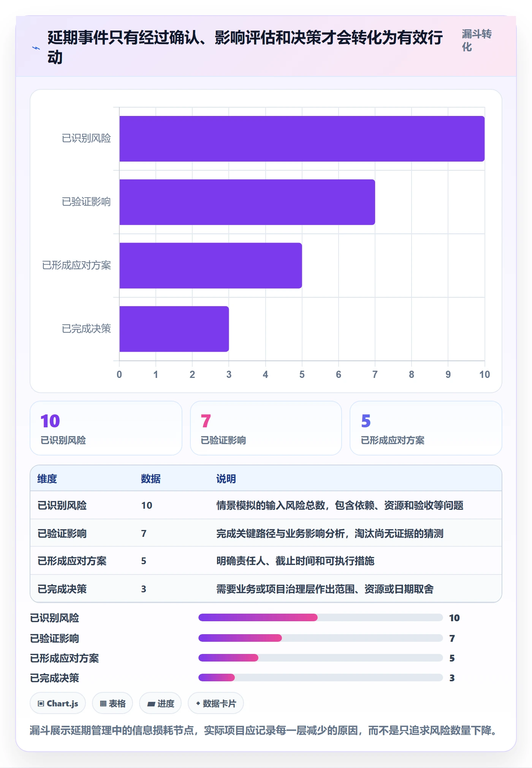The image size is (532, 768).
Task: Select the 数据卡片 tag chip
Action: (216, 703)
